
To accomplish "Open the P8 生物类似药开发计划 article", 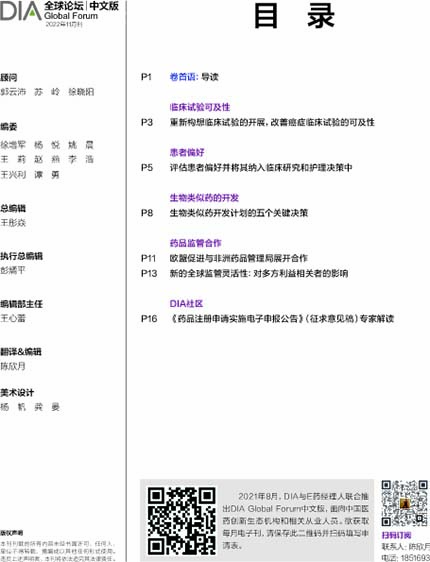I will click(239, 213).
